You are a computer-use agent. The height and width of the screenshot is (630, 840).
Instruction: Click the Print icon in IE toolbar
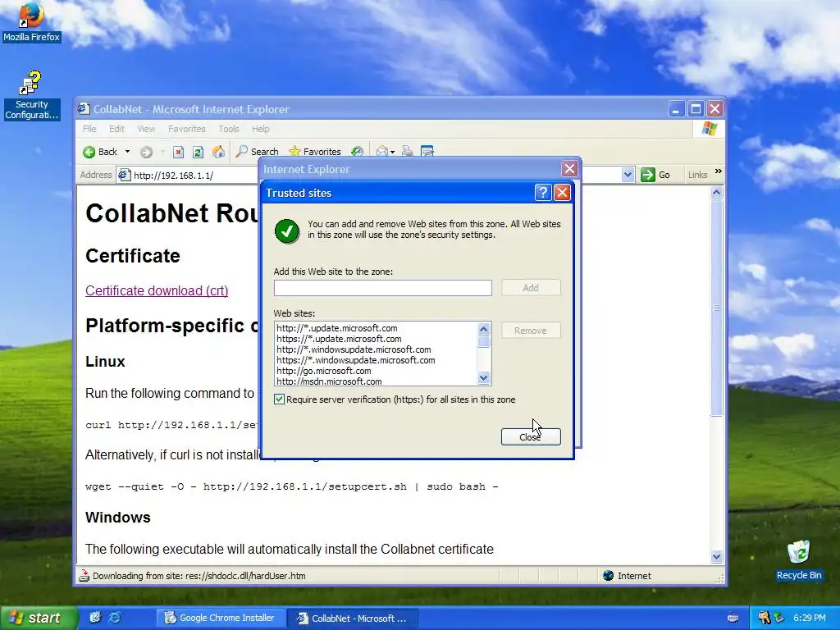[407, 152]
